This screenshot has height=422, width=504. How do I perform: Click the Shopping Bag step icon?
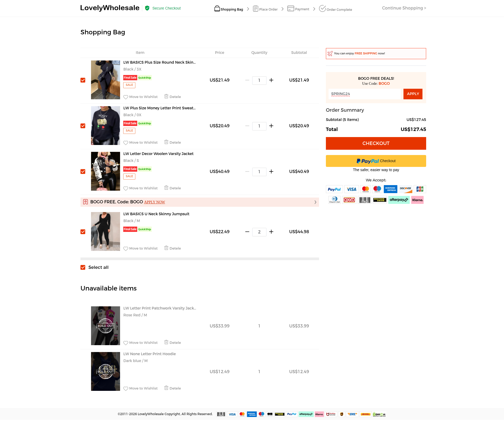(x=217, y=9)
